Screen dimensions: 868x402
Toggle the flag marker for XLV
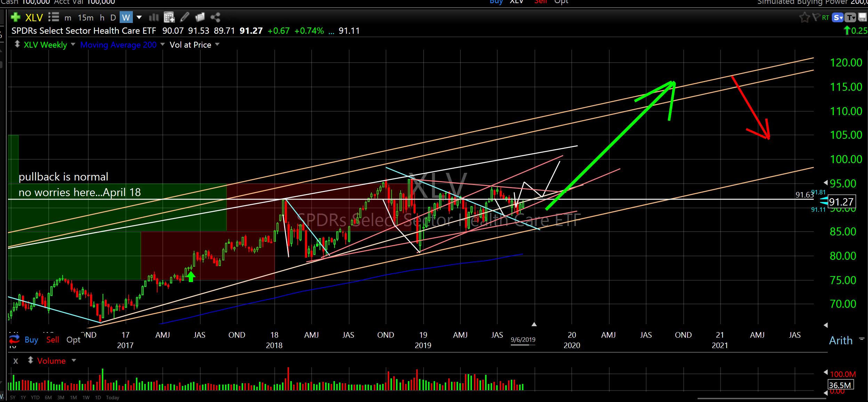click(816, 17)
